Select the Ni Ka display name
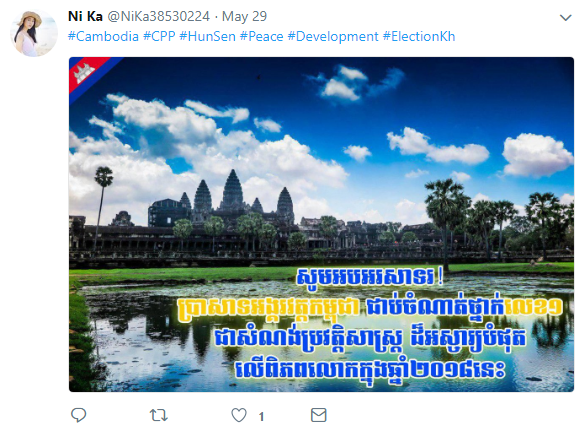 click(85, 16)
